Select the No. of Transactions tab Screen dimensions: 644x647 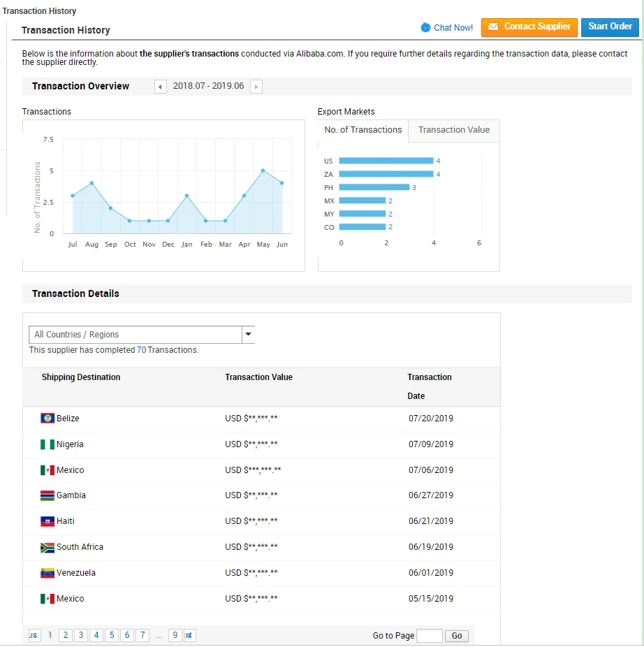(x=363, y=130)
